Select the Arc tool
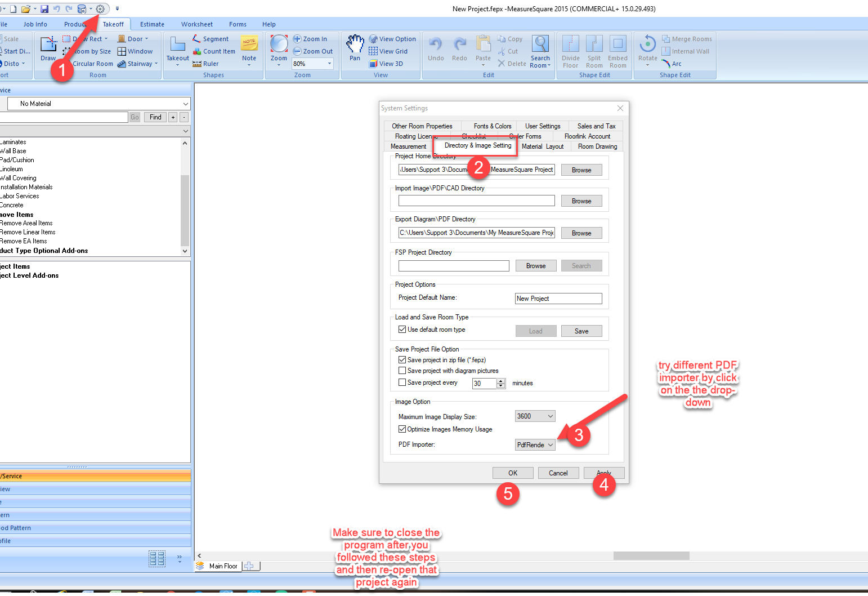 coord(672,64)
